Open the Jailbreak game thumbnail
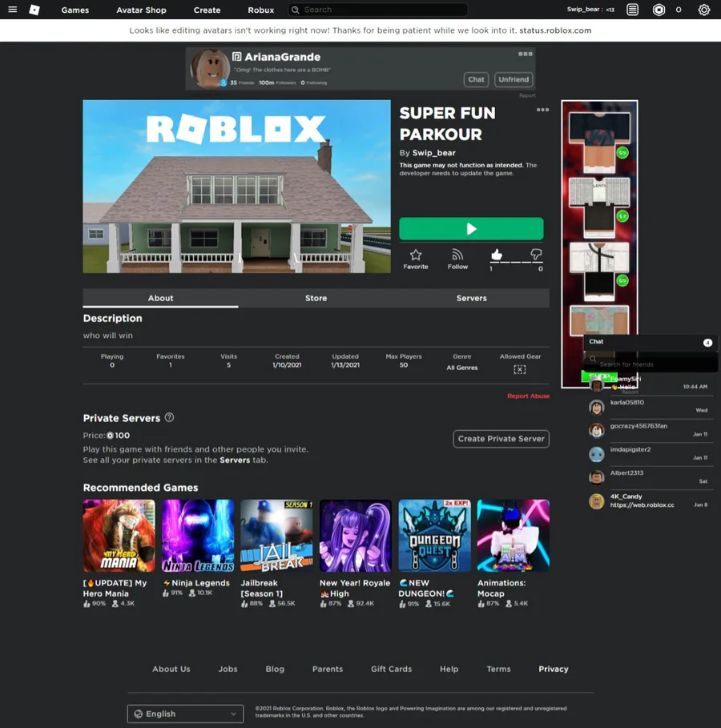Image resolution: width=721 pixels, height=728 pixels. click(x=276, y=535)
